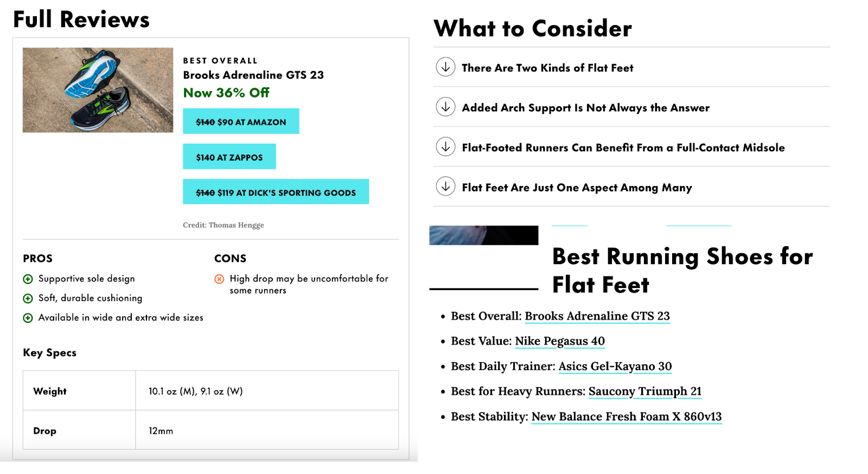
Task: Click the down-arrow icon beside Flat Feet Are Just One Aspect
Action: [x=445, y=187]
